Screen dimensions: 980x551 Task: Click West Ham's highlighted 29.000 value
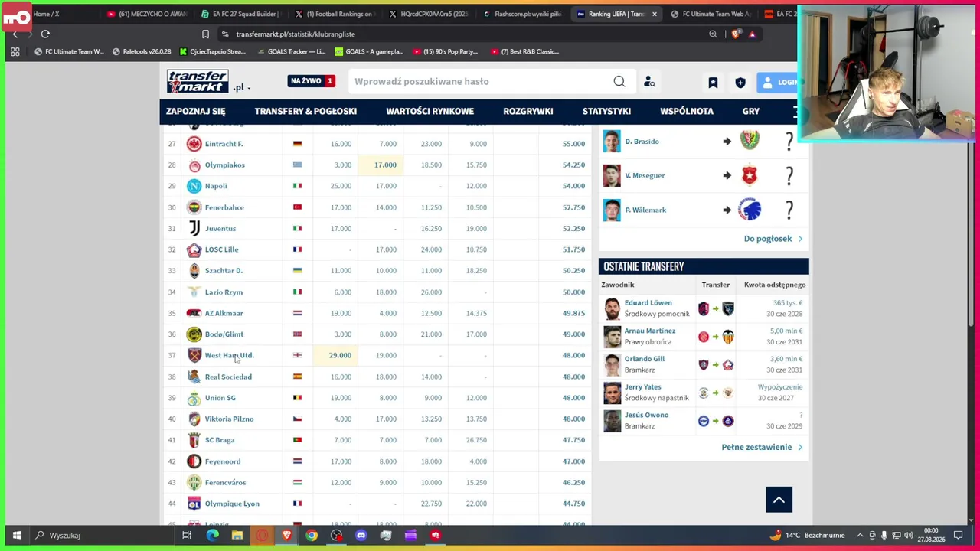[x=340, y=355]
